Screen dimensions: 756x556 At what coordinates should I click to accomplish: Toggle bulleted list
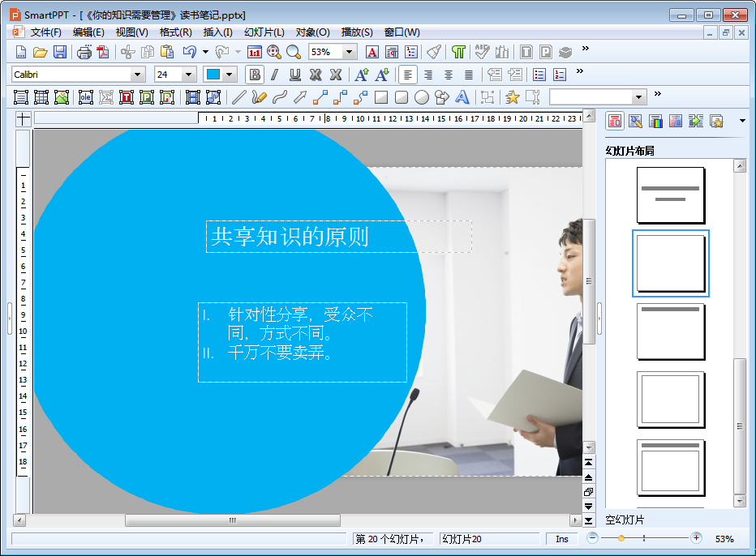539,75
